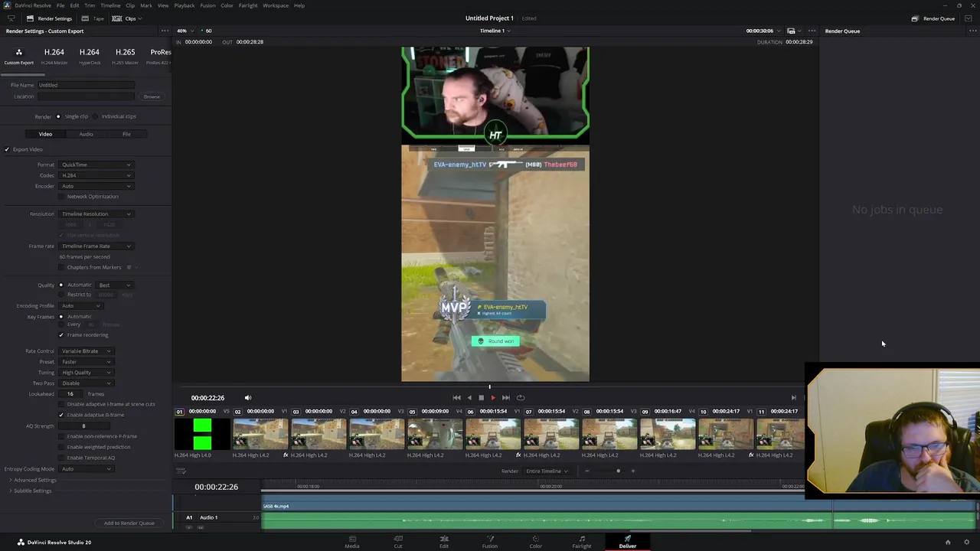
Task: Check Disable adaptive I-frame at scene cuts
Action: (x=62, y=404)
